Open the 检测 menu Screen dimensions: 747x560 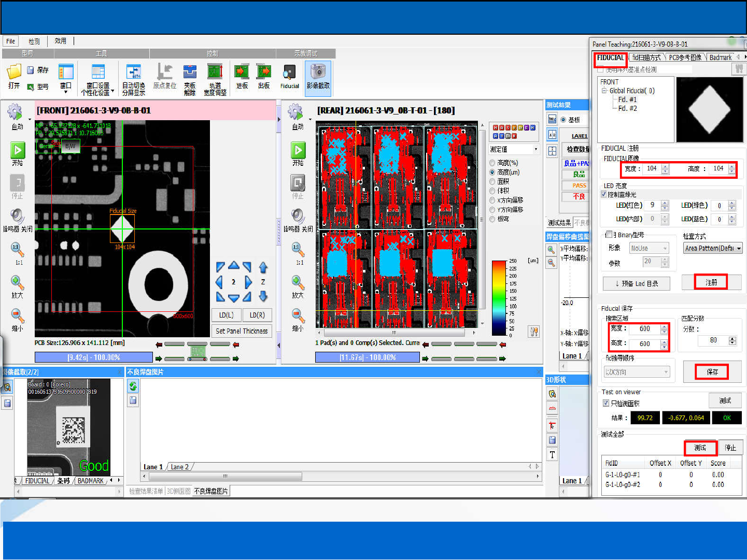pyautogui.click(x=34, y=41)
